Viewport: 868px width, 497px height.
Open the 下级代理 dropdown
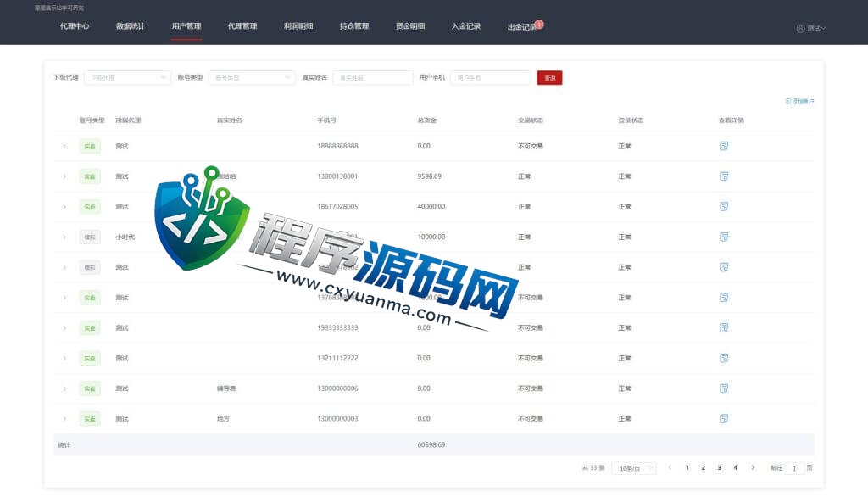pos(127,77)
